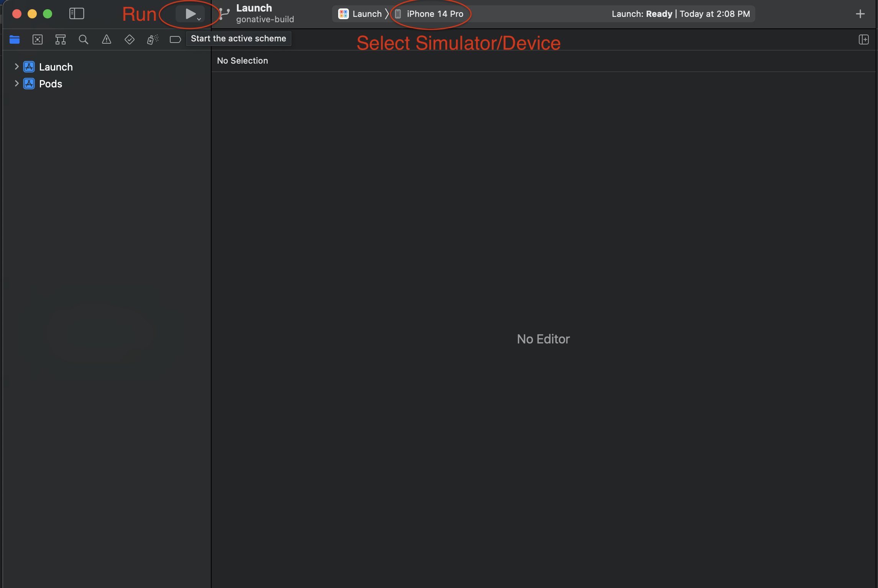Image resolution: width=878 pixels, height=588 pixels.
Task: Open the Breakpoint navigator icon
Action: coord(175,39)
